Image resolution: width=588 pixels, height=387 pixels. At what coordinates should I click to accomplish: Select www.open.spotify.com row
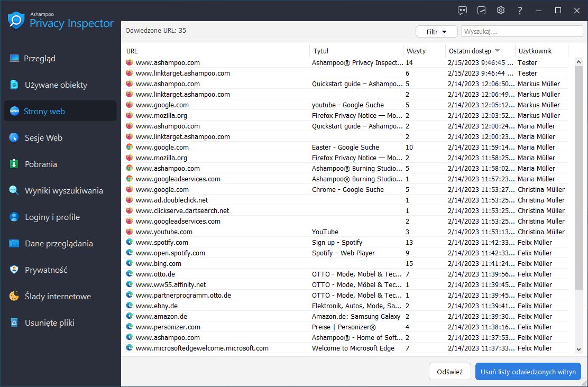[x=347, y=253]
